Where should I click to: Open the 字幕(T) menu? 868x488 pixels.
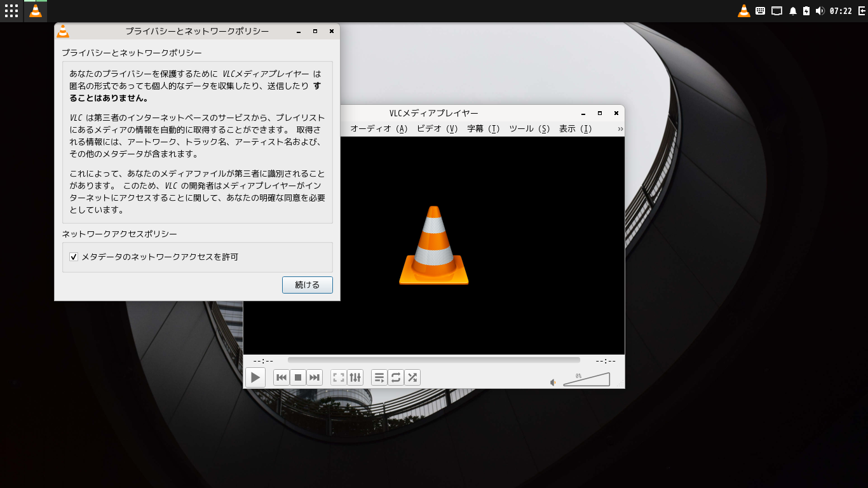pos(484,129)
